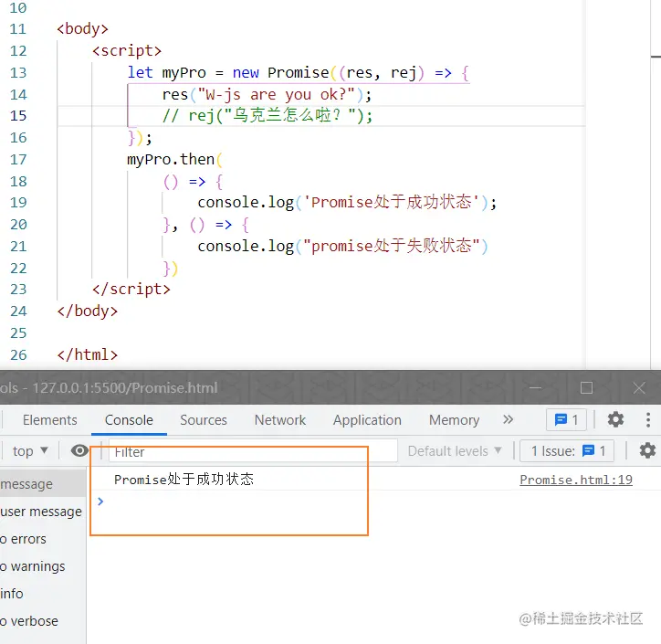The image size is (661, 644).
Task: Close the DevTools window
Action: pyautogui.click(x=639, y=388)
